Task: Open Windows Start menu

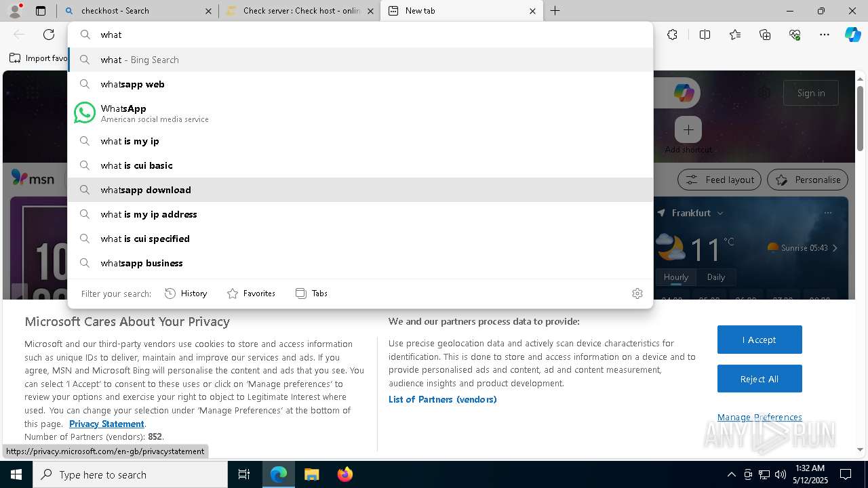Action: pos(16,474)
